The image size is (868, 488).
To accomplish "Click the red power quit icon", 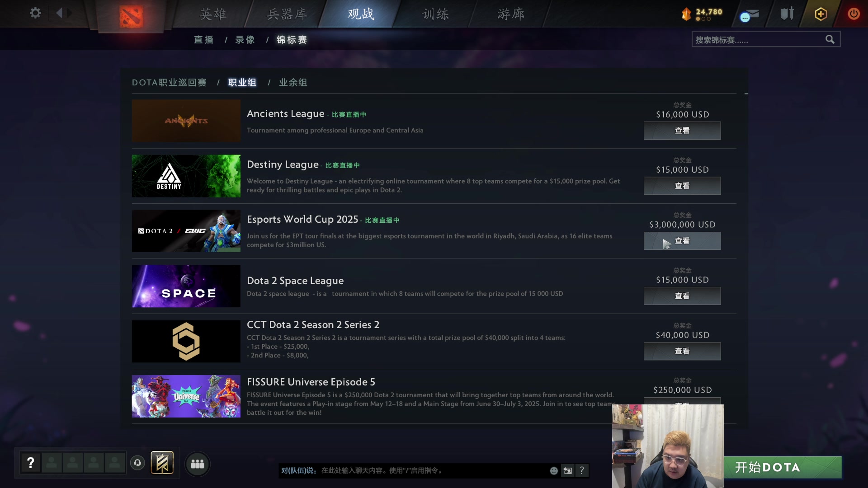I will (854, 14).
